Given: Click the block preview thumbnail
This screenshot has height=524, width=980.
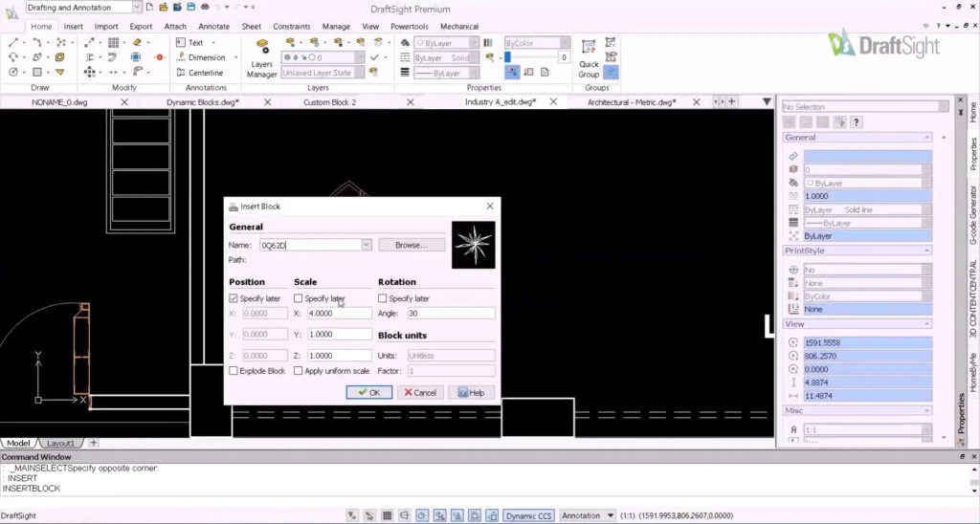Looking at the screenshot, I should click(x=473, y=245).
